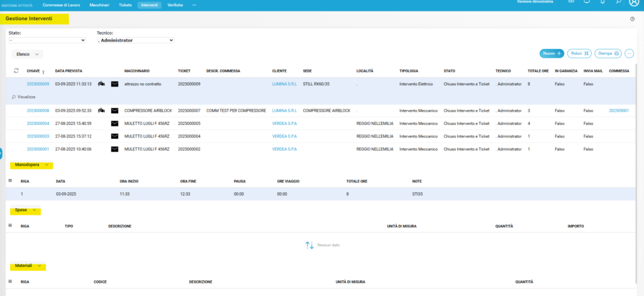Click the Manodopera table hamburger menu icon
Image resolution: width=644 pixels, height=296 pixels.
click(10, 180)
